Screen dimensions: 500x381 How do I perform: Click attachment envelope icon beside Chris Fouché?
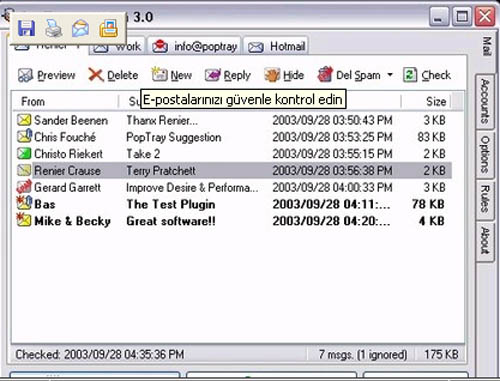(24, 137)
